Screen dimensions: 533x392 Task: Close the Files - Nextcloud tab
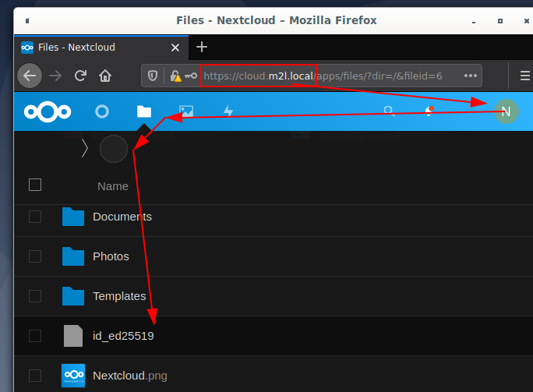pyautogui.click(x=175, y=48)
